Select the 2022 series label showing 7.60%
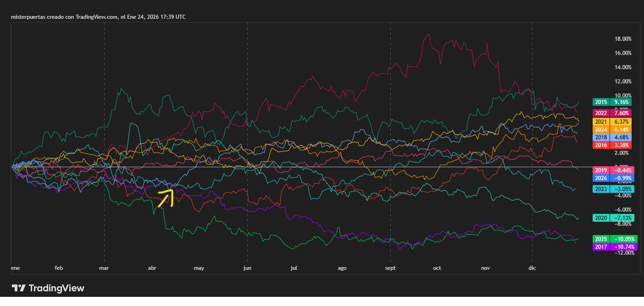This screenshot has width=644, height=306. point(612,113)
